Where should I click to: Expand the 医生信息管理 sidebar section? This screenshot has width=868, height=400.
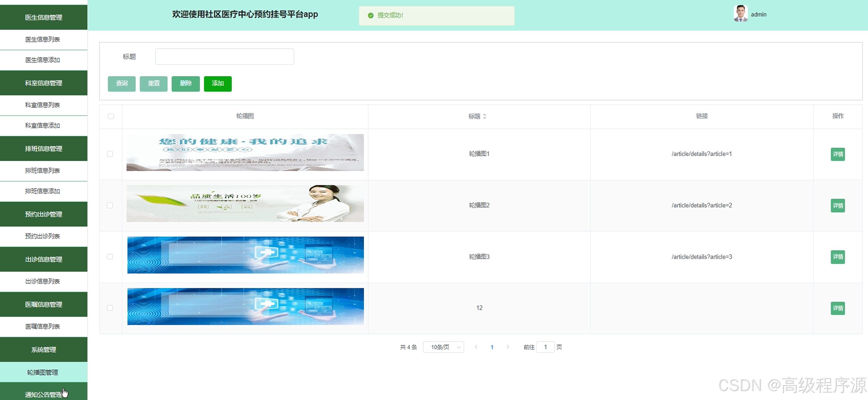pos(43,17)
